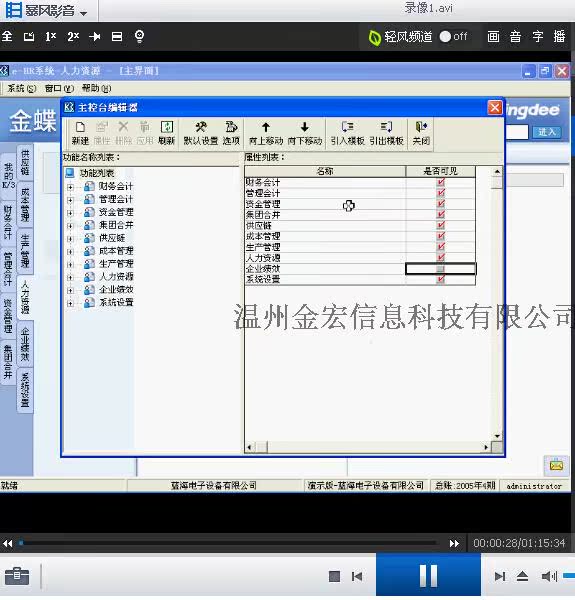The width and height of the screenshot is (575, 600).
Task: Click the video seek progress bar
Action: click(229, 543)
